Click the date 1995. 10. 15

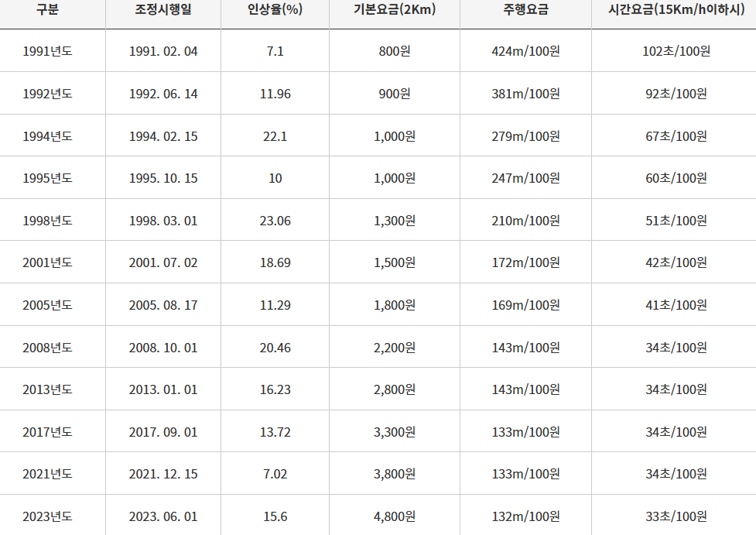(163, 178)
